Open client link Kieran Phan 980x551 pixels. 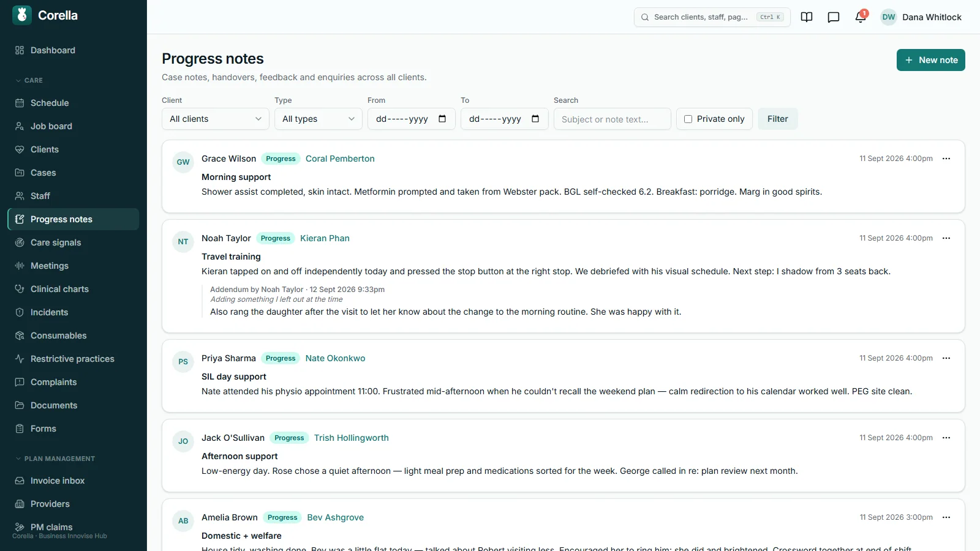[325, 238]
